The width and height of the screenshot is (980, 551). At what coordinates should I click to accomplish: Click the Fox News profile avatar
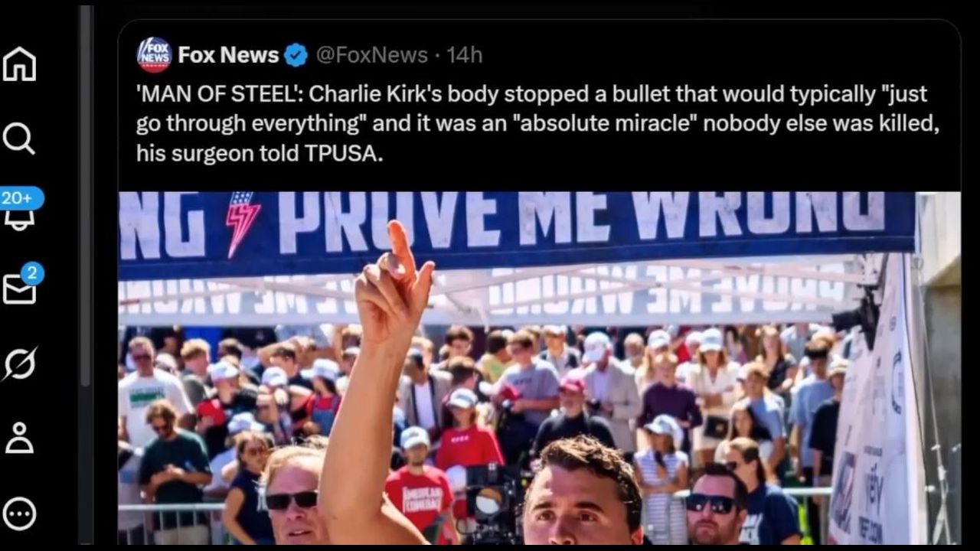pyautogui.click(x=154, y=55)
